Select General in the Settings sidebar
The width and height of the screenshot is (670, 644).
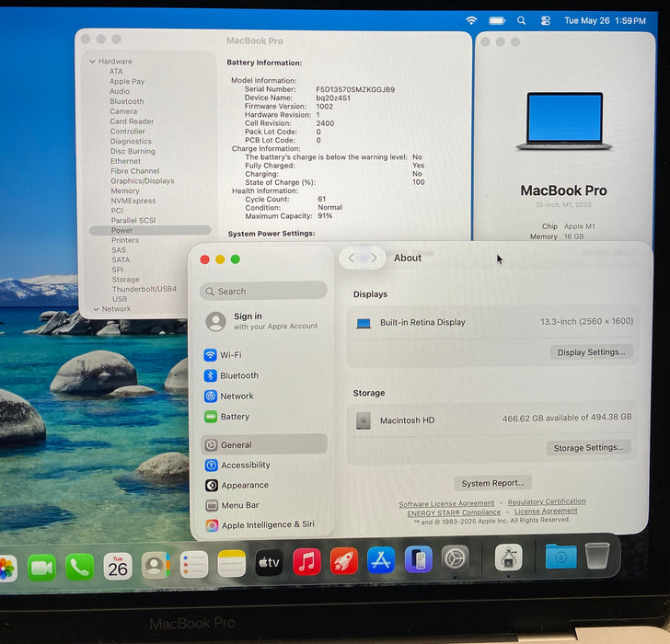point(265,444)
